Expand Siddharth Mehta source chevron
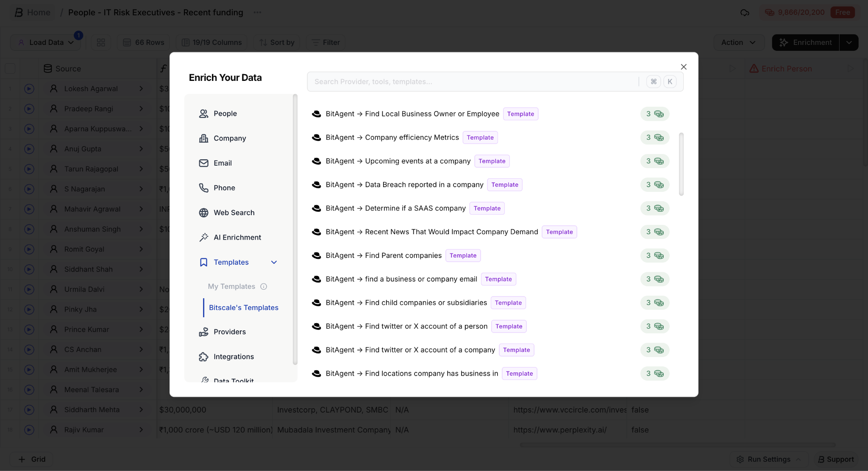The width and height of the screenshot is (868, 471). click(x=141, y=410)
